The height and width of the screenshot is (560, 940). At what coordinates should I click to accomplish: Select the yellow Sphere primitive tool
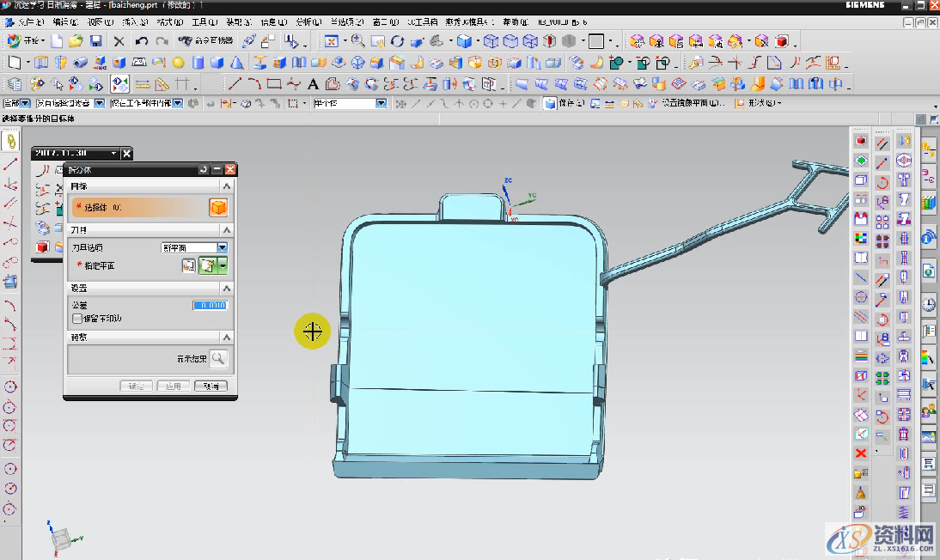(178, 62)
